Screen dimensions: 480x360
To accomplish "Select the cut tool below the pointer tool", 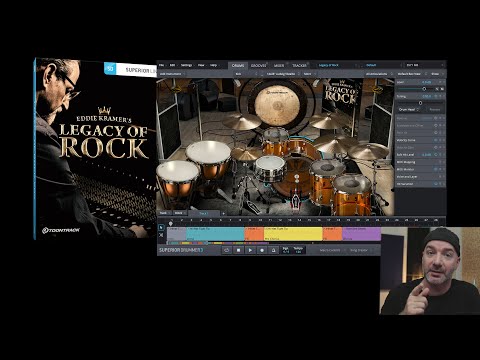I will click(x=161, y=235).
